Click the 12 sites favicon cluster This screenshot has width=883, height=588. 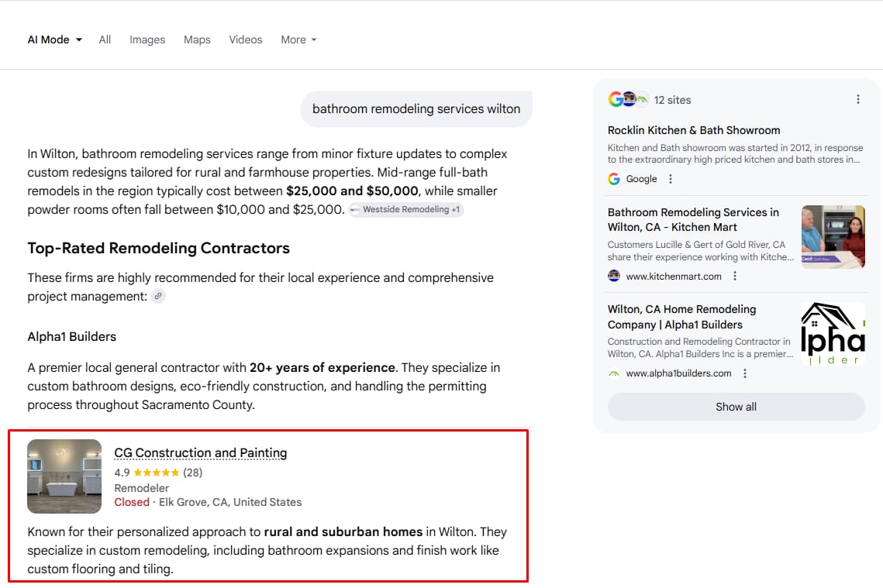pos(628,100)
